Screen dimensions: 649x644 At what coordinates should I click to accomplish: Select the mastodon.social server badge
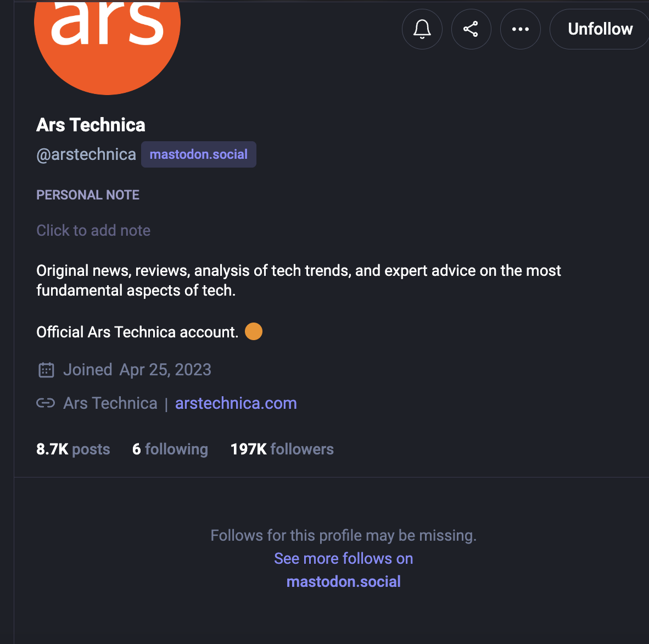tap(199, 154)
